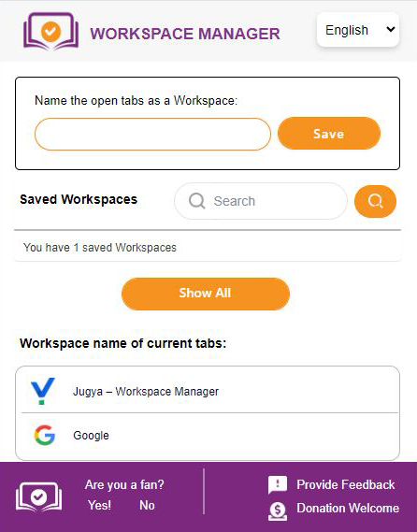
Task: Click the Jugya tab favicon
Action: 42,391
